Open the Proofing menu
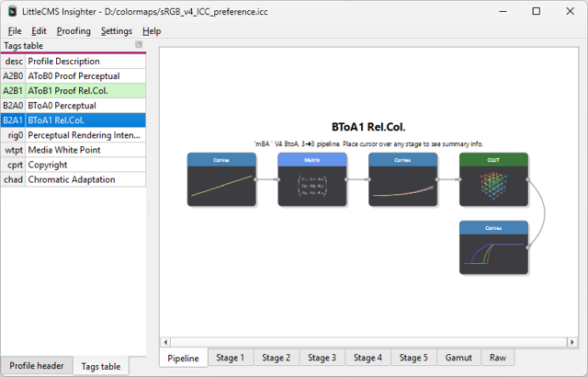Image resolution: width=588 pixels, height=377 pixels. click(73, 30)
